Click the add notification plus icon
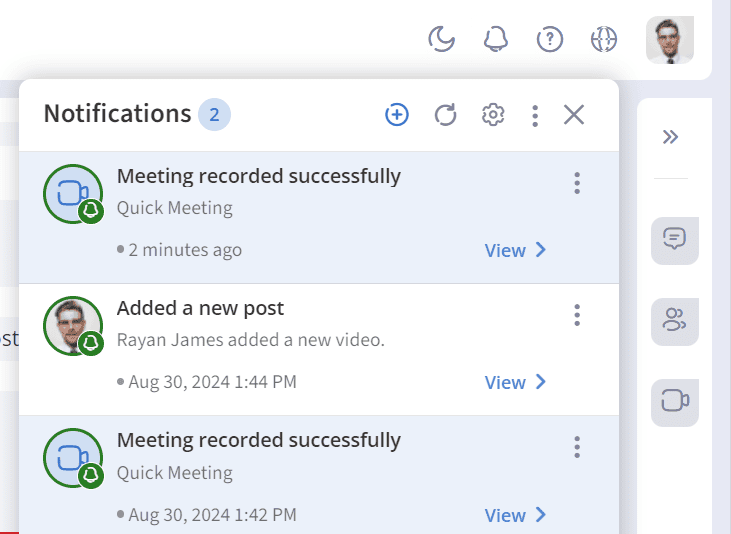Screen dimensions: 731x534 point(397,115)
